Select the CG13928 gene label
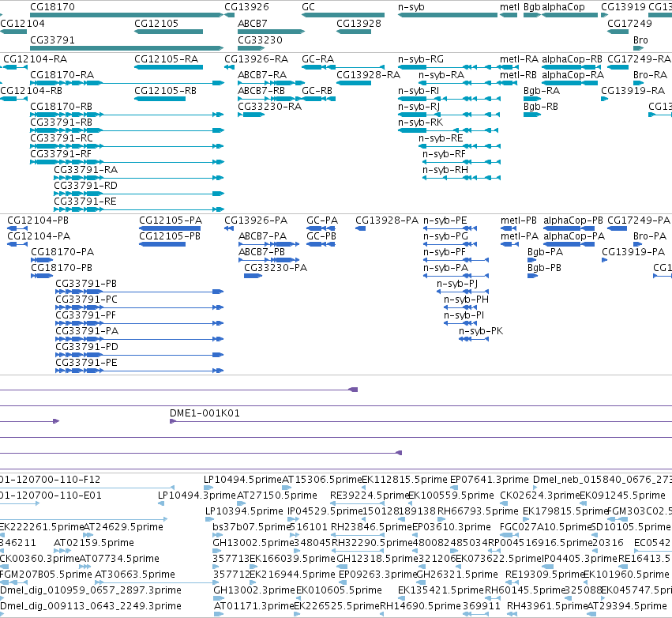The image size is (672, 618). [359, 24]
